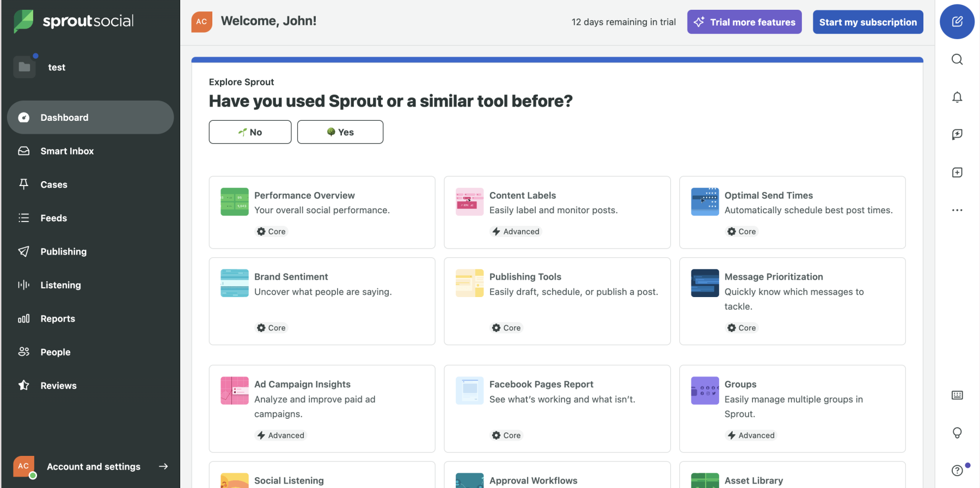Click the Listening waveform icon

pos(24,285)
